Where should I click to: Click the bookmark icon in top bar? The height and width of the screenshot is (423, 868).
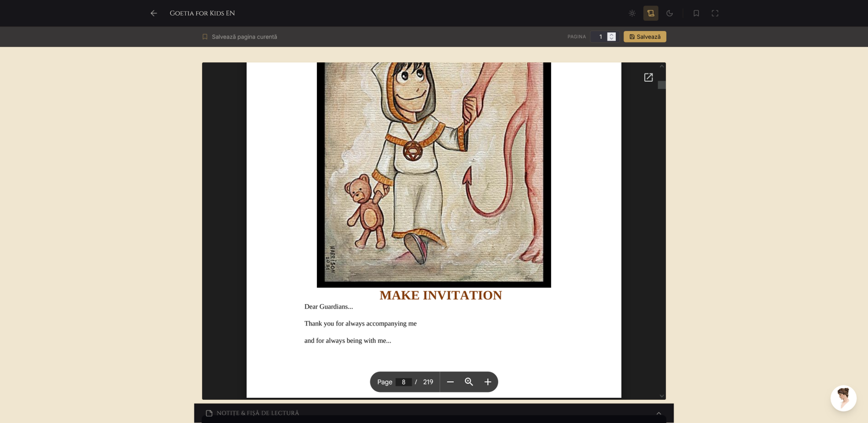point(696,13)
